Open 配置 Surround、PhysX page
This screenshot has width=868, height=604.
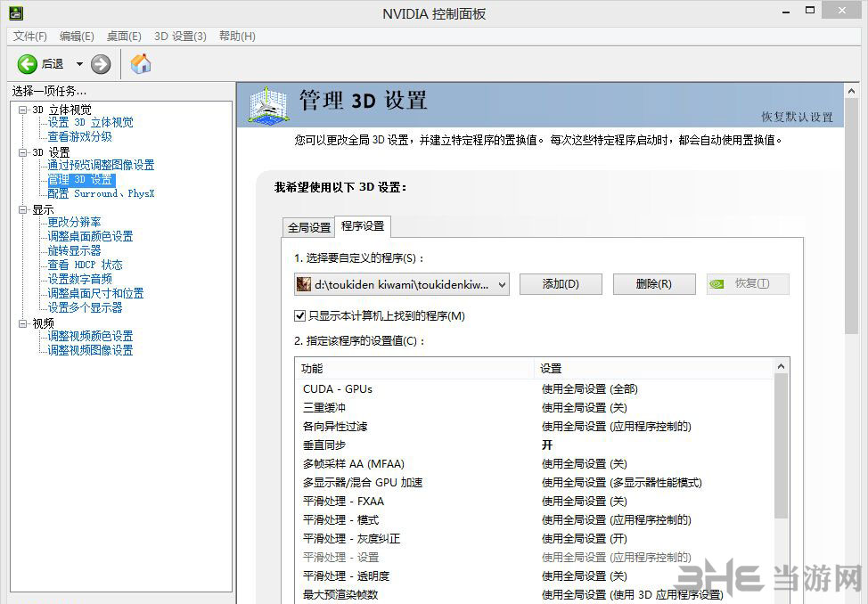point(101,194)
